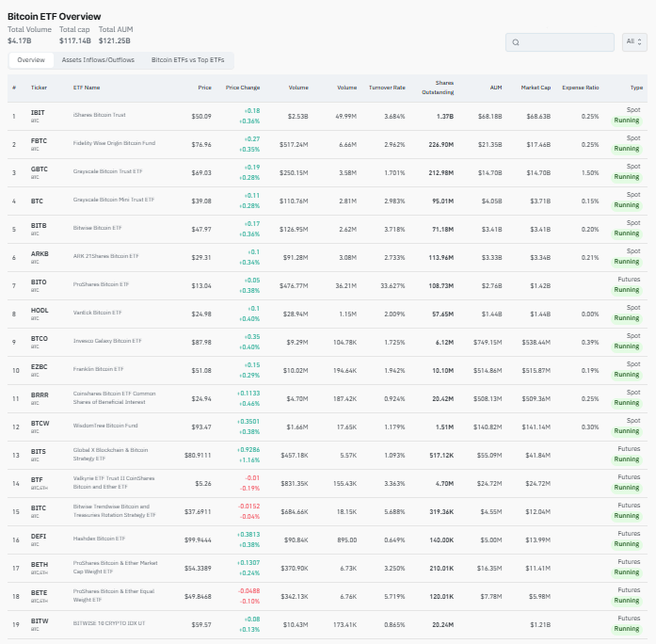Screen dimensions: 656x644
Task: Open the BETH ticker
Action: (40, 565)
